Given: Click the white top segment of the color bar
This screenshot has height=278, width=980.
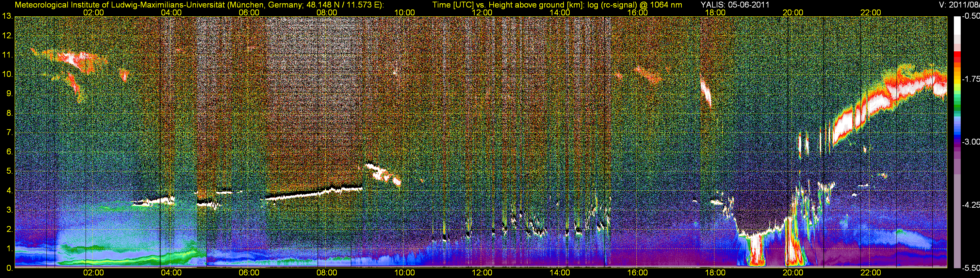Looking at the screenshot, I should tap(957, 26).
